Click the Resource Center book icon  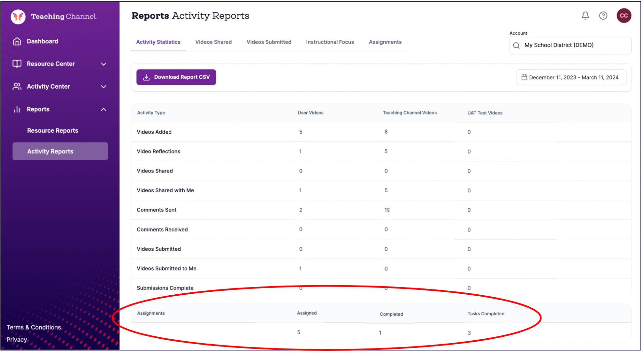coord(17,64)
